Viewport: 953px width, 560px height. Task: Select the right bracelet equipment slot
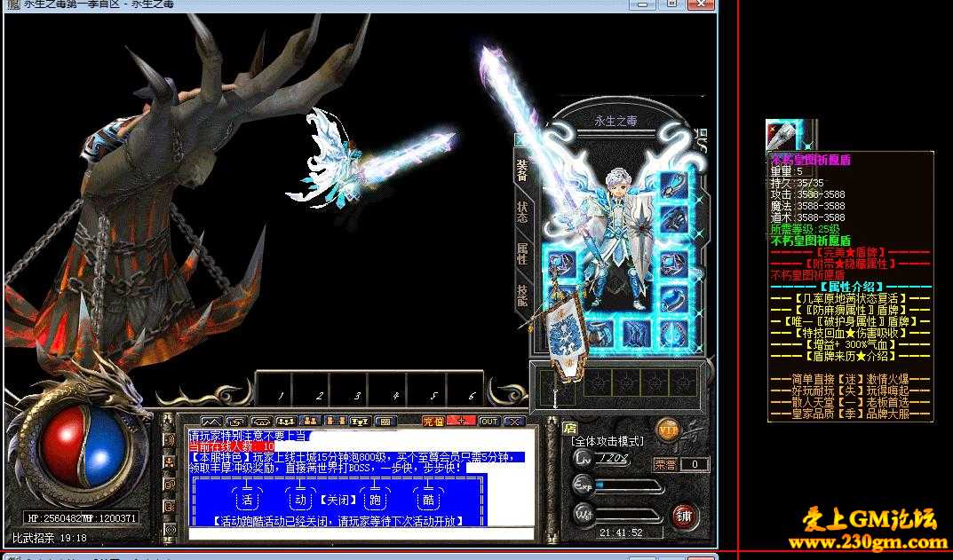tap(673, 265)
